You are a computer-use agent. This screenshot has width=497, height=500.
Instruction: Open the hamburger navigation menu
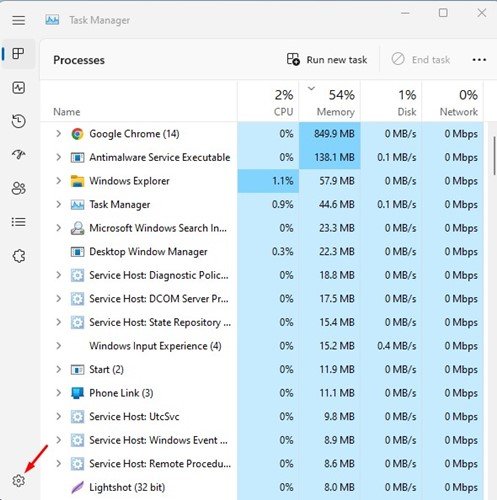tap(18, 21)
